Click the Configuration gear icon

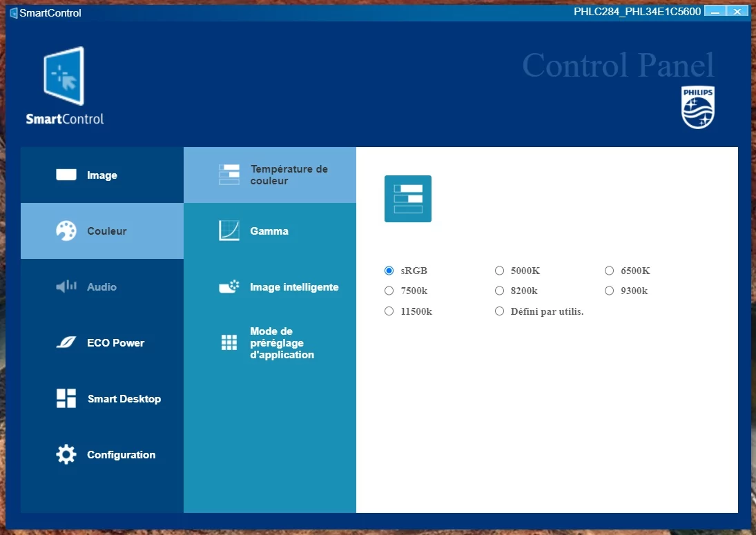[66, 454]
